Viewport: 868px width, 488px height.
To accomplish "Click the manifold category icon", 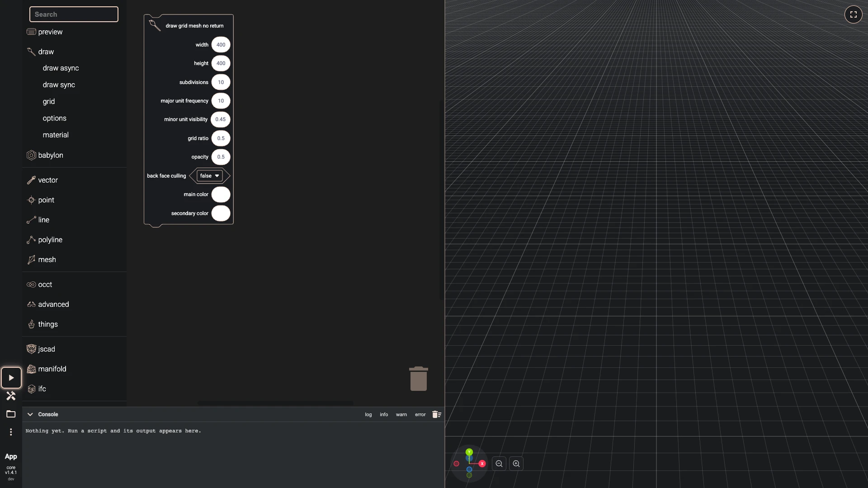I will click(x=31, y=369).
